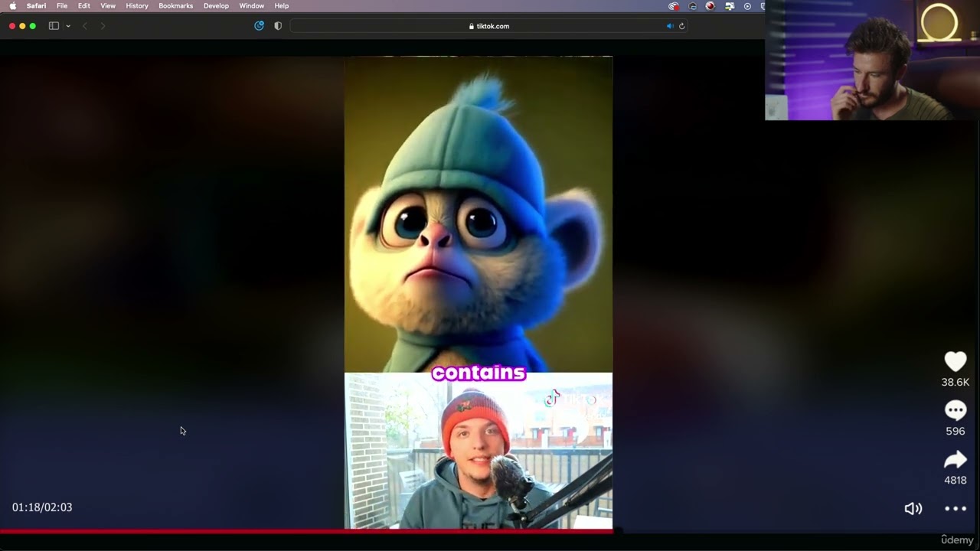Like the TikTok video with heart icon
The image size is (980, 551).
tap(955, 361)
